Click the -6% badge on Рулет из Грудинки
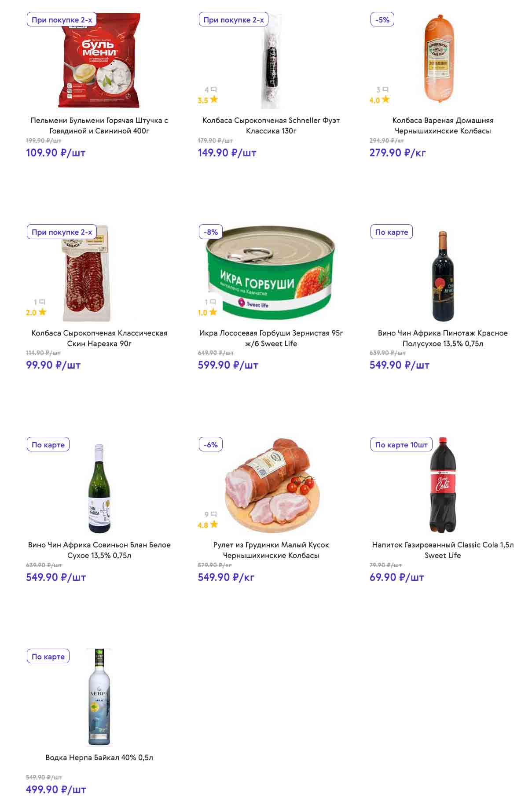The height and width of the screenshot is (805, 532). pos(211,445)
